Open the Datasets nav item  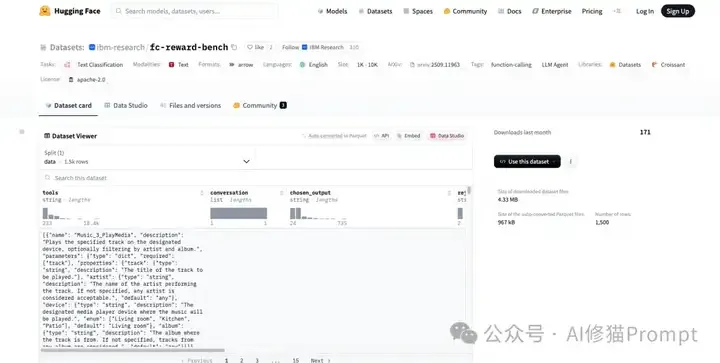point(375,11)
